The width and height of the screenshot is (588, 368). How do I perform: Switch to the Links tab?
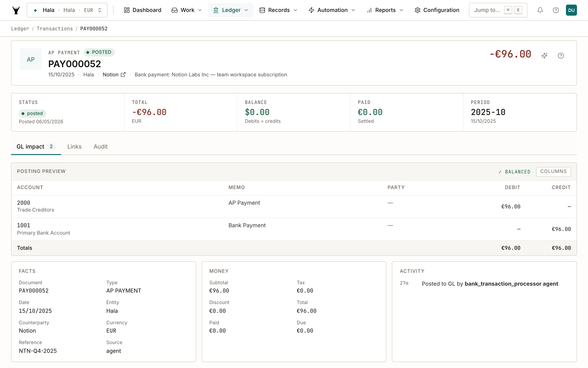click(x=74, y=147)
